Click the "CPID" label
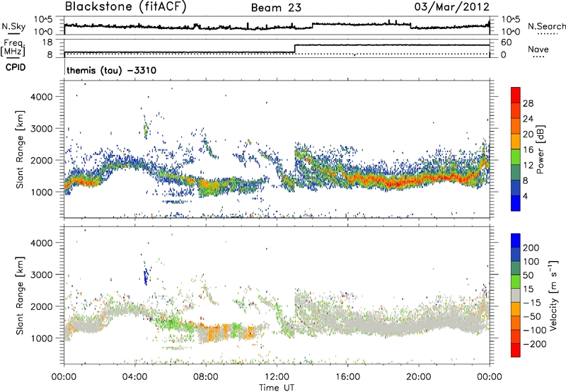 pos(16,67)
